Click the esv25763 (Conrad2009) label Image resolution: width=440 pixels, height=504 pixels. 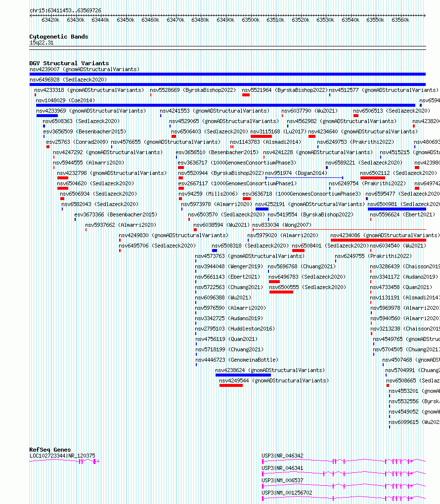(x=77, y=142)
